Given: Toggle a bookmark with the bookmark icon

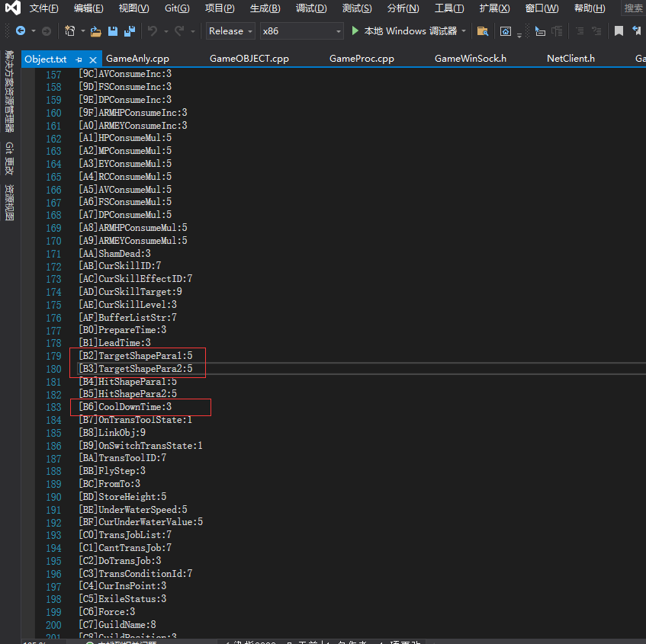Looking at the screenshot, I should [x=619, y=31].
